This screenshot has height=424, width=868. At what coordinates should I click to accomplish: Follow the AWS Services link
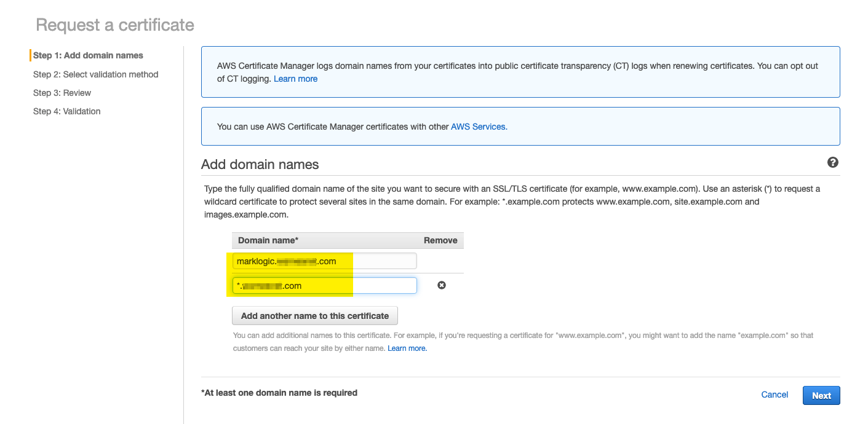coord(479,127)
